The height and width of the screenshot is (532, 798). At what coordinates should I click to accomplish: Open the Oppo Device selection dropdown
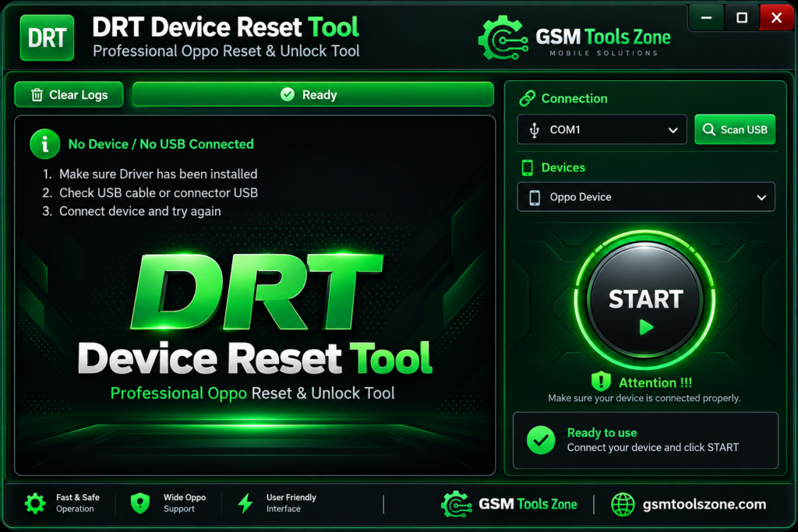pos(646,197)
